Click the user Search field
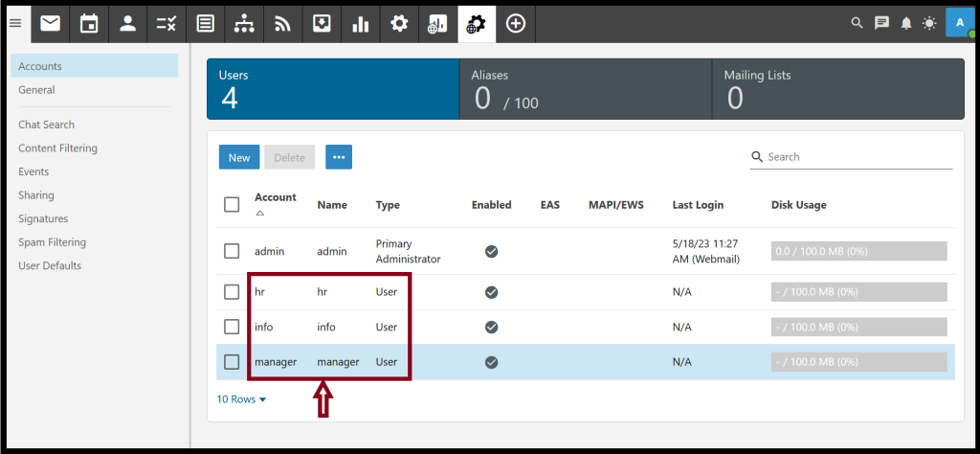This screenshot has width=980, height=454. 851,156
